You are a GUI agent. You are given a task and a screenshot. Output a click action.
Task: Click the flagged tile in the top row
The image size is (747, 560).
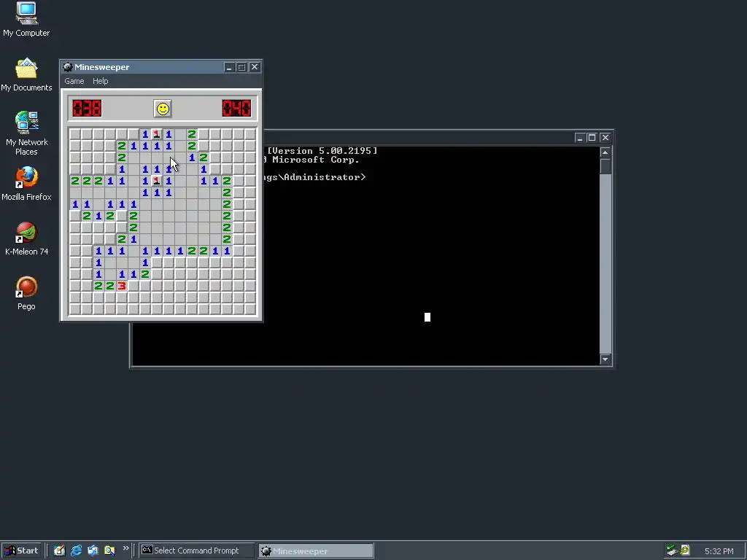pos(157,134)
